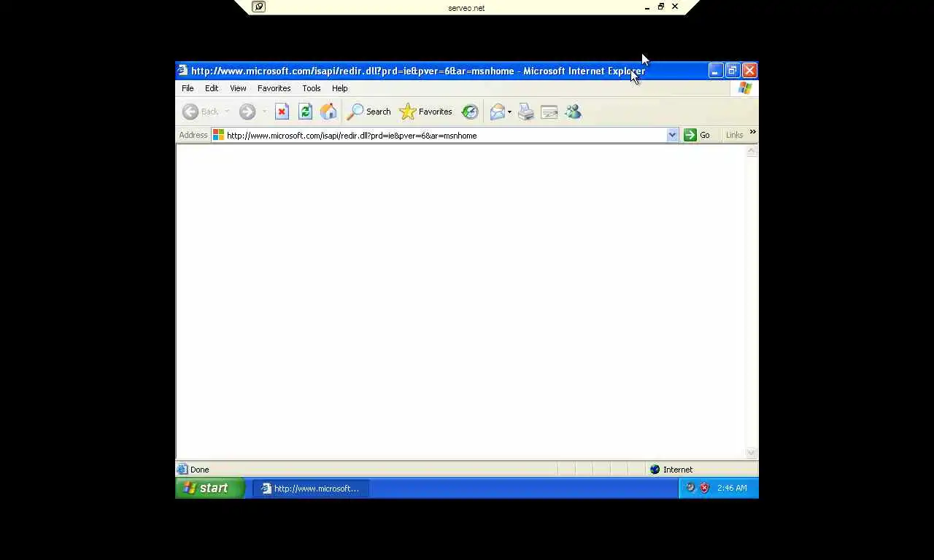Open the Windows Start menu

[210, 488]
